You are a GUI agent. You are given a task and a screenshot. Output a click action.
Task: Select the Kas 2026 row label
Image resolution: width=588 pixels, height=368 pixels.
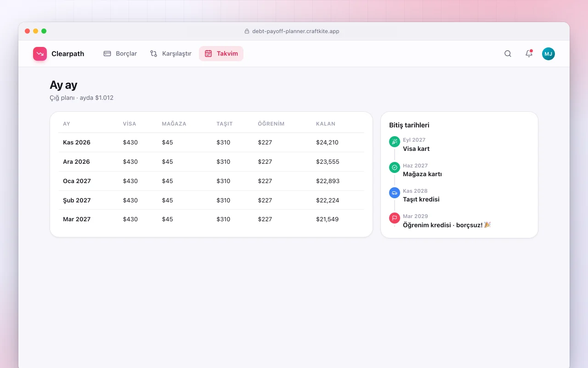tap(77, 143)
